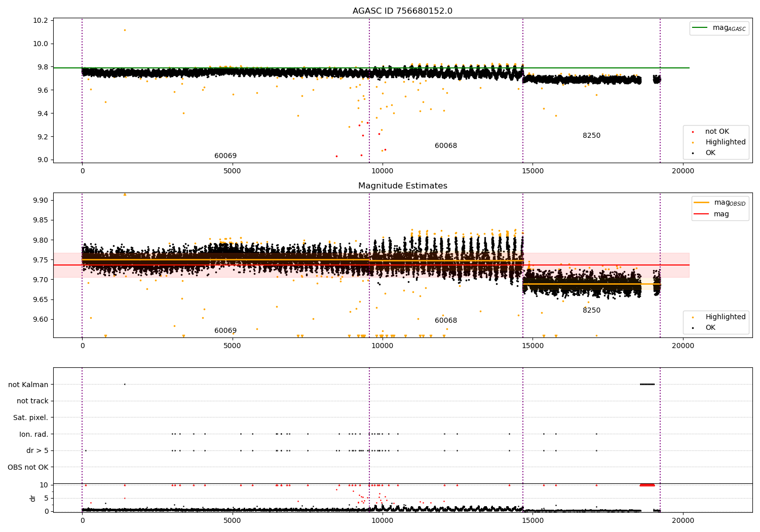Click the orange outlier point near magnitude 10.1
Image resolution: width=760 pixels, height=532 pixels.
(x=125, y=30)
